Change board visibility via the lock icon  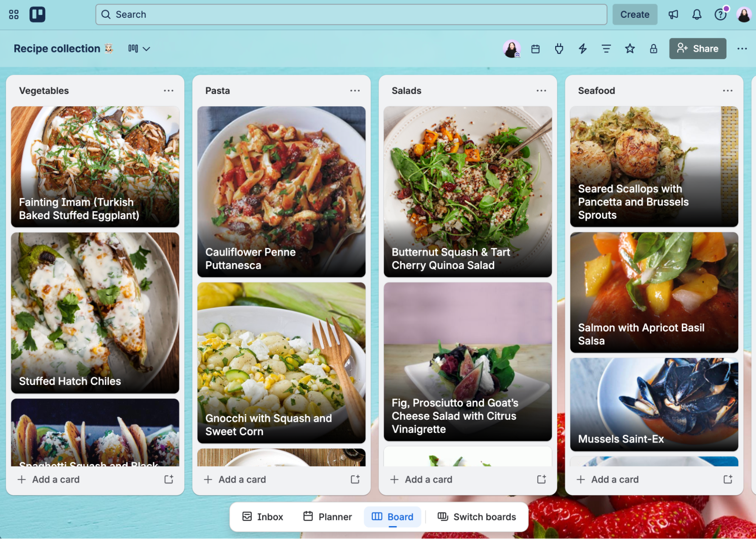pyautogui.click(x=653, y=48)
